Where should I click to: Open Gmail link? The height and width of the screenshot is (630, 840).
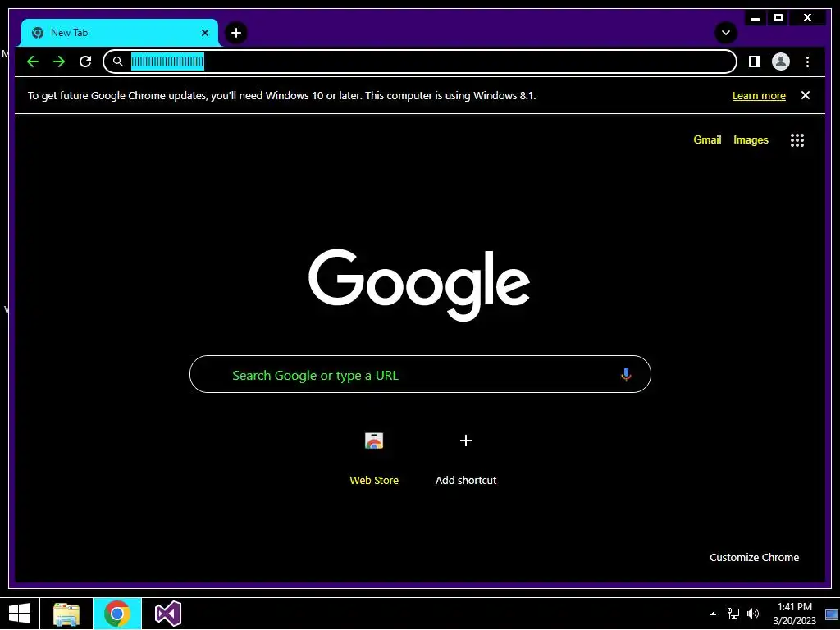pyautogui.click(x=707, y=139)
